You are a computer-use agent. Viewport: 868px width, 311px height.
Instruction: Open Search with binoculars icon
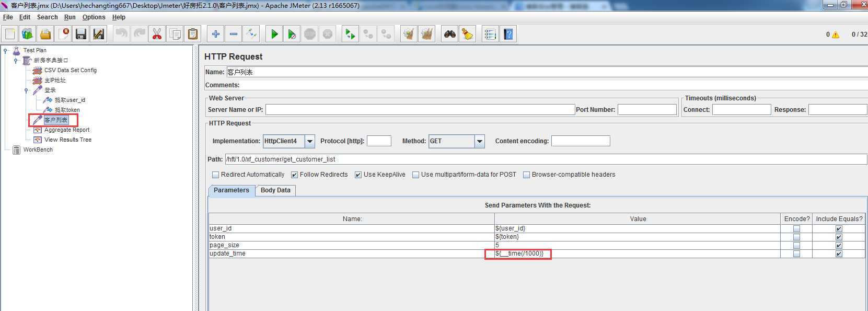pyautogui.click(x=449, y=34)
